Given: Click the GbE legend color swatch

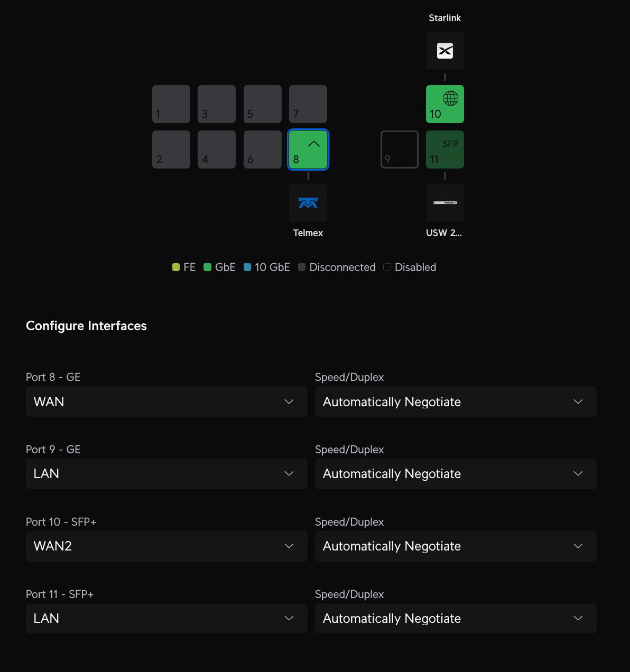Looking at the screenshot, I should pyautogui.click(x=208, y=267).
